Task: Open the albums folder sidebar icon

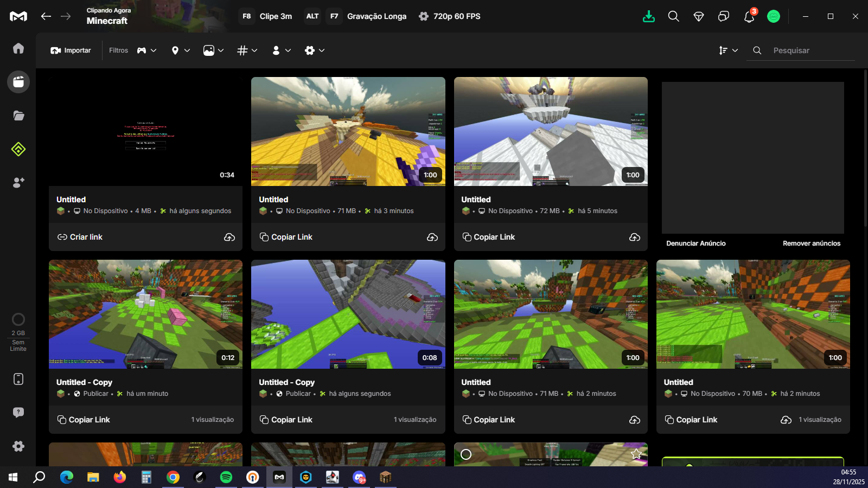Action: point(18,115)
